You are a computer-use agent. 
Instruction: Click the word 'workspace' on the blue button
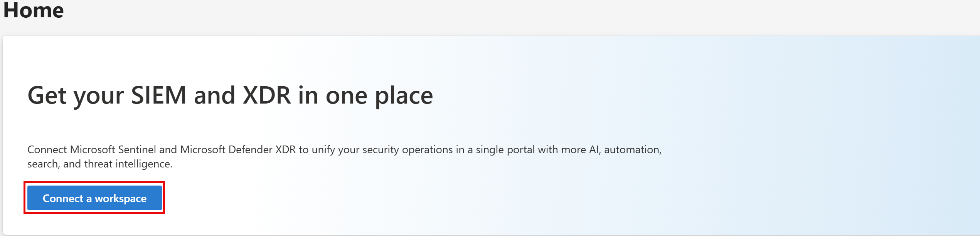click(121, 199)
